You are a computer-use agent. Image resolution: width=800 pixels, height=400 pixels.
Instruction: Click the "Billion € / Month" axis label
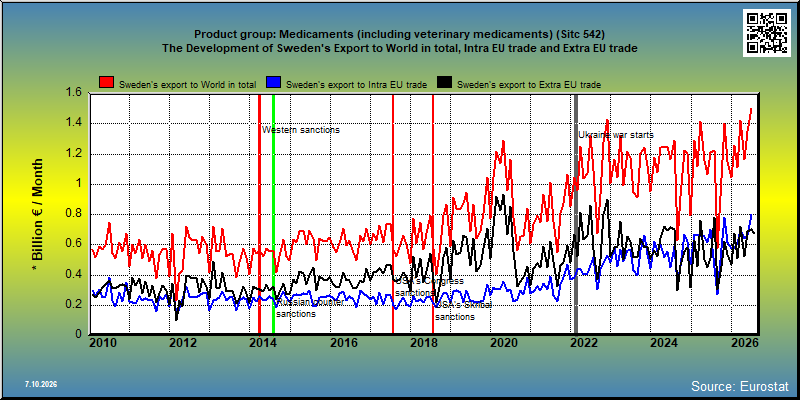(x=38, y=214)
